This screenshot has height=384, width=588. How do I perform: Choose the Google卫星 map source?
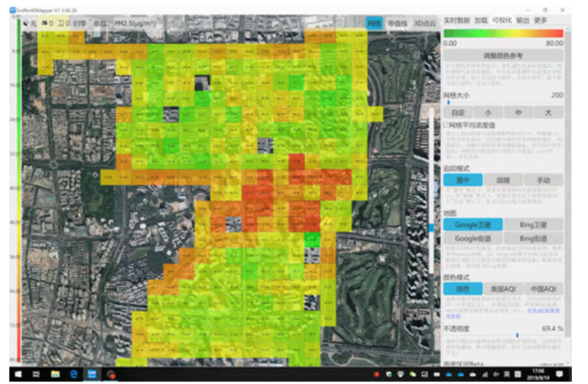(x=473, y=225)
